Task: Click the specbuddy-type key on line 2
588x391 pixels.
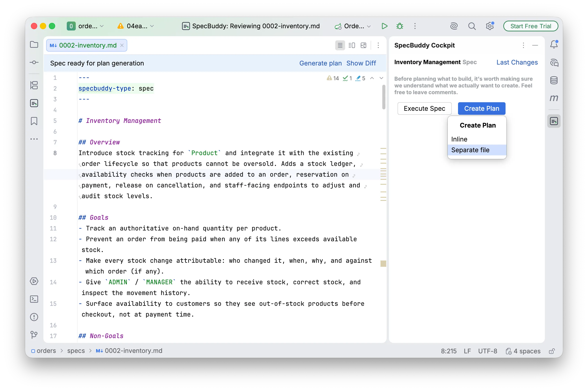Action: point(105,88)
